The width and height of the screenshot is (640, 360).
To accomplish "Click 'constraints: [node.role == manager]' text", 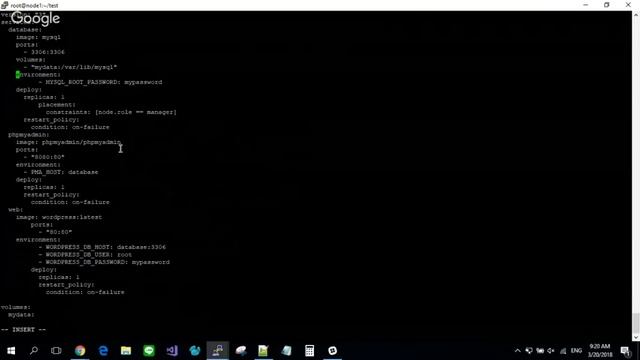I will pos(111,112).
